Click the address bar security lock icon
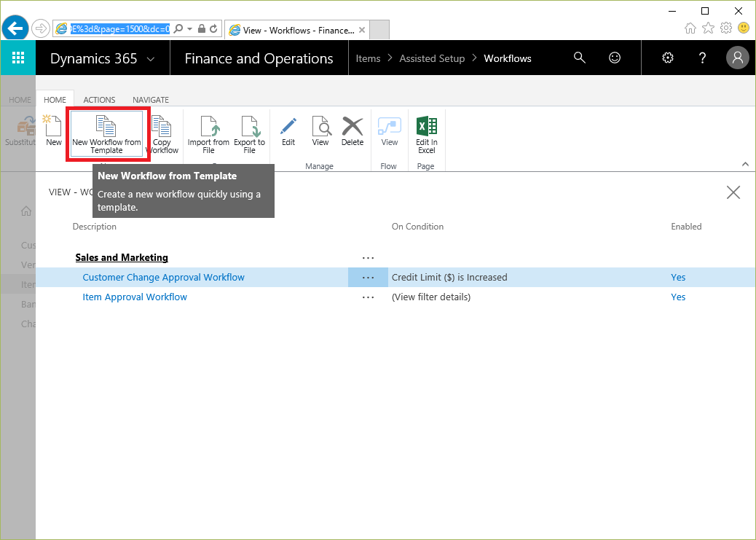Image resolution: width=756 pixels, height=540 pixels. [x=202, y=29]
